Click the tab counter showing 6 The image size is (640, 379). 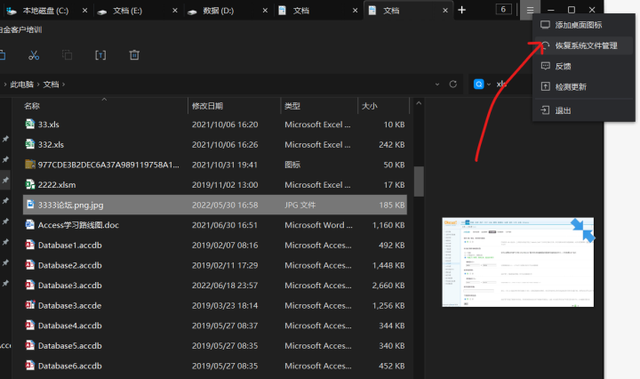503,9
